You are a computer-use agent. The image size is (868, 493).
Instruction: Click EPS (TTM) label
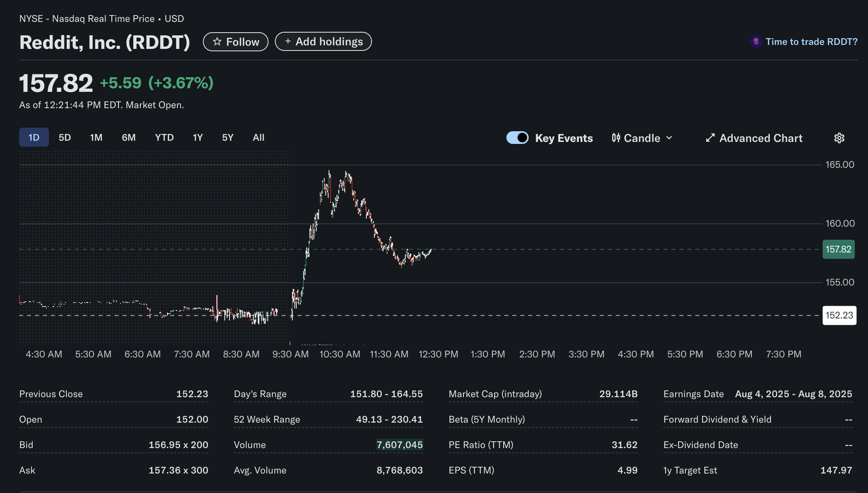(471, 470)
